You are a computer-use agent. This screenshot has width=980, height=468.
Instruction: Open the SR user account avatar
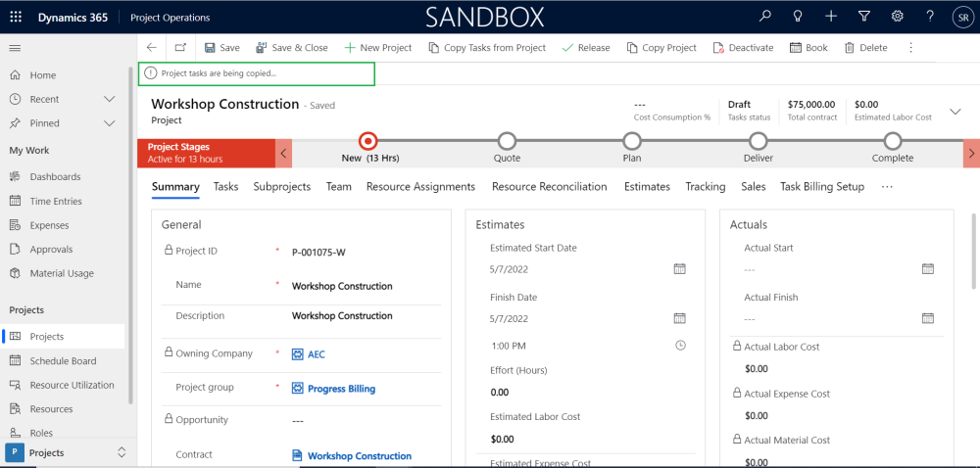pyautogui.click(x=962, y=18)
